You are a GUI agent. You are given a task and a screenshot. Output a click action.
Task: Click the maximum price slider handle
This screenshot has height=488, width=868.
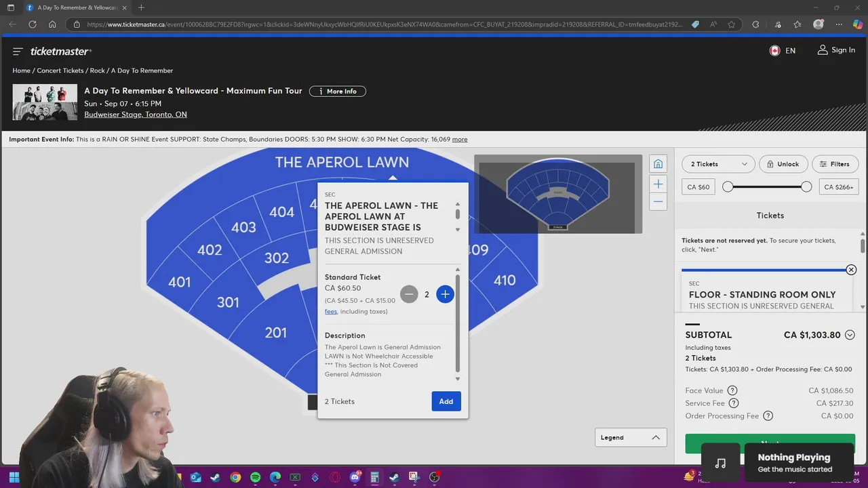[x=806, y=186]
